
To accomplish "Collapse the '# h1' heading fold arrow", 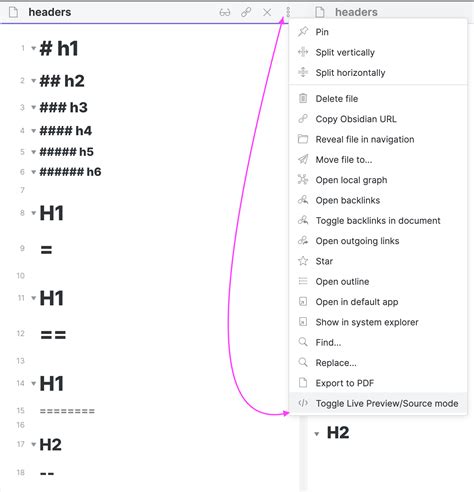I will coord(33,48).
